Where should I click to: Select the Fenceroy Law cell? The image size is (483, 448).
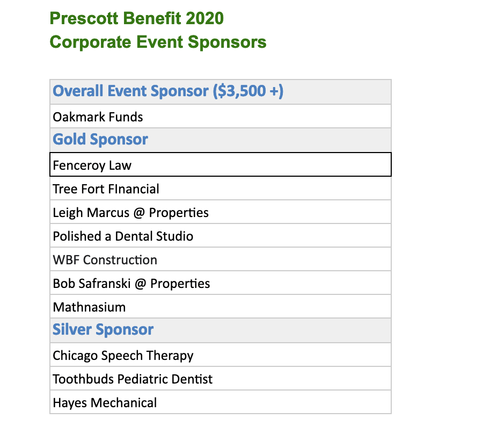pyautogui.click(x=220, y=165)
